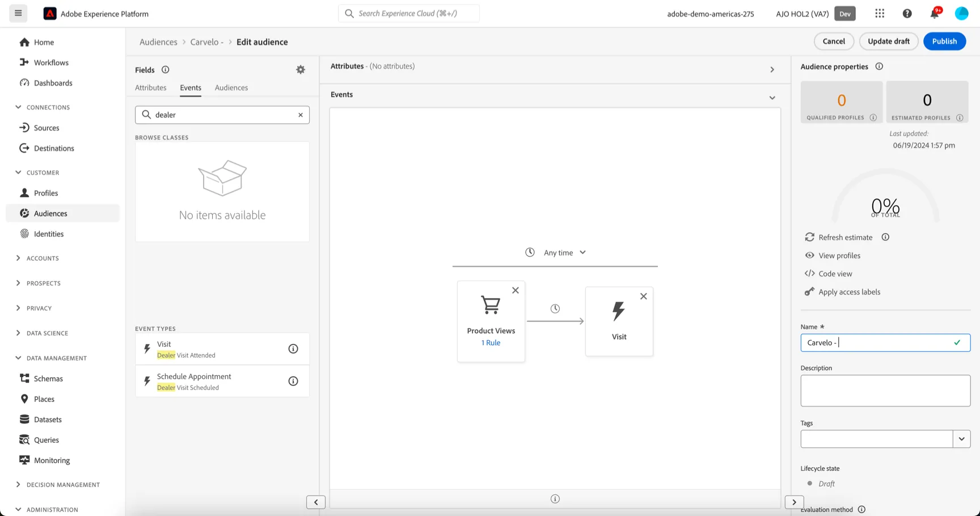Image resolution: width=980 pixels, height=516 pixels.
Task: Open the app switcher grid
Action: (x=880, y=14)
